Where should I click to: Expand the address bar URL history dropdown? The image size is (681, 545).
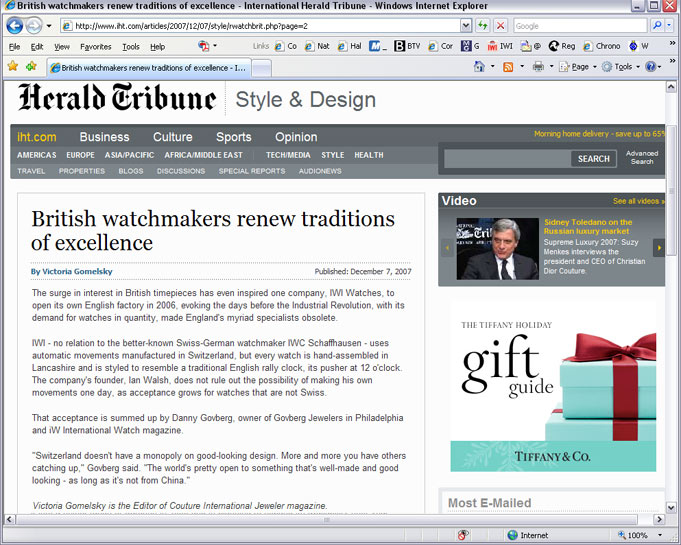pos(466,26)
